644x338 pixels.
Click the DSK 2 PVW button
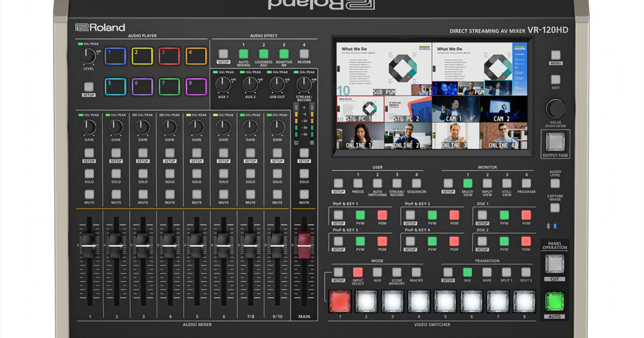point(504,241)
